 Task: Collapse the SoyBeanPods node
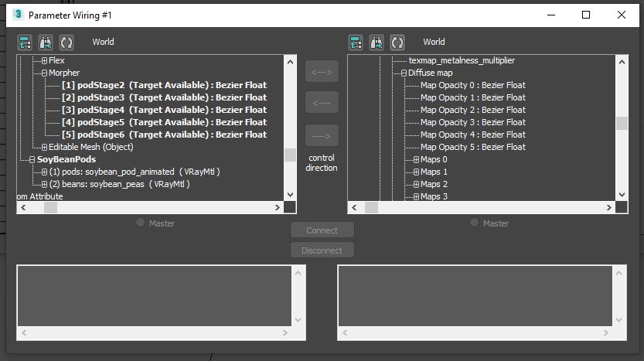point(32,159)
